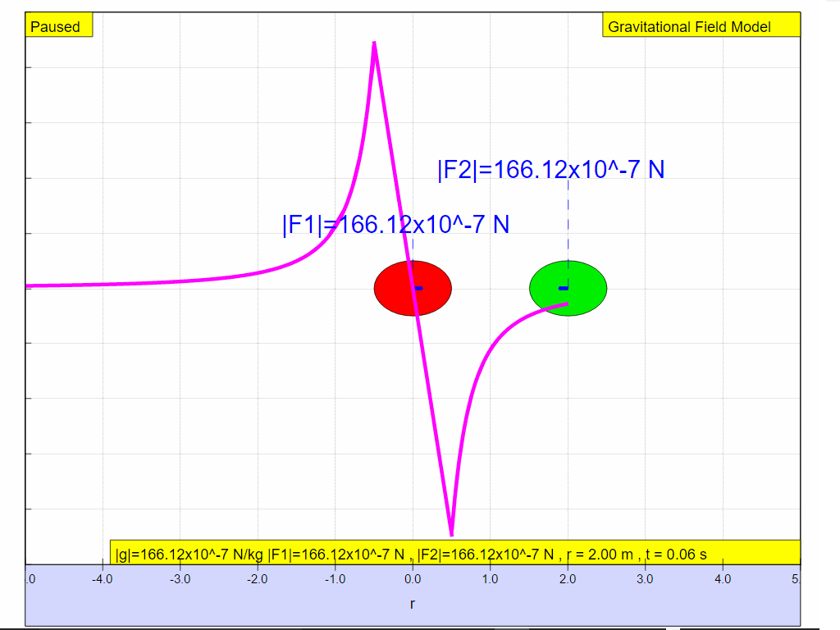The width and height of the screenshot is (840, 630).
Task: Click the 4.0 tick on r axis
Action: [723, 579]
